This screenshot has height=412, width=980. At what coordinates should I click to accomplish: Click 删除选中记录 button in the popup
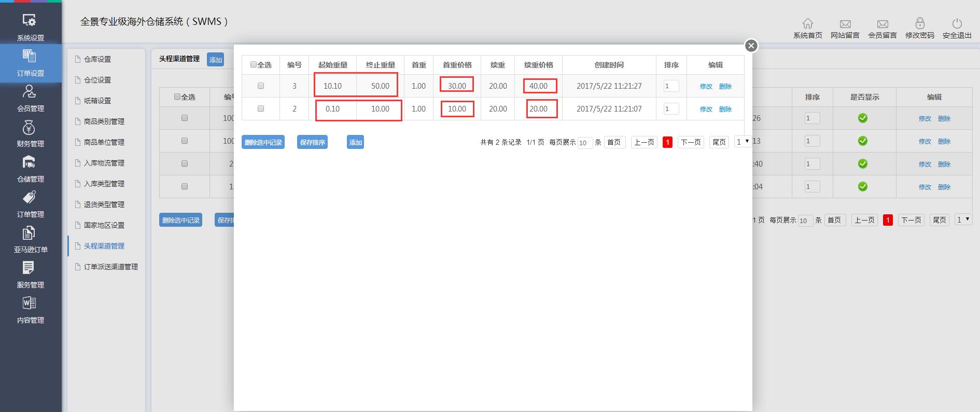(263, 142)
